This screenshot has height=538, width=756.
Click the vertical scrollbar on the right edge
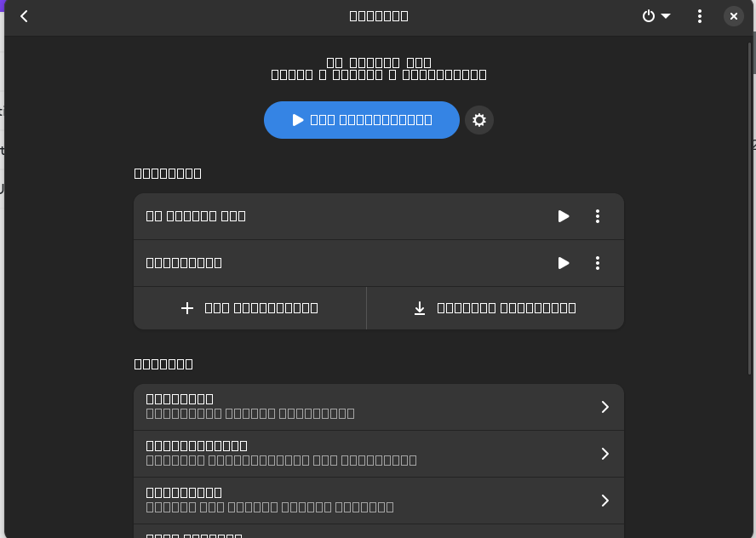pos(751,204)
